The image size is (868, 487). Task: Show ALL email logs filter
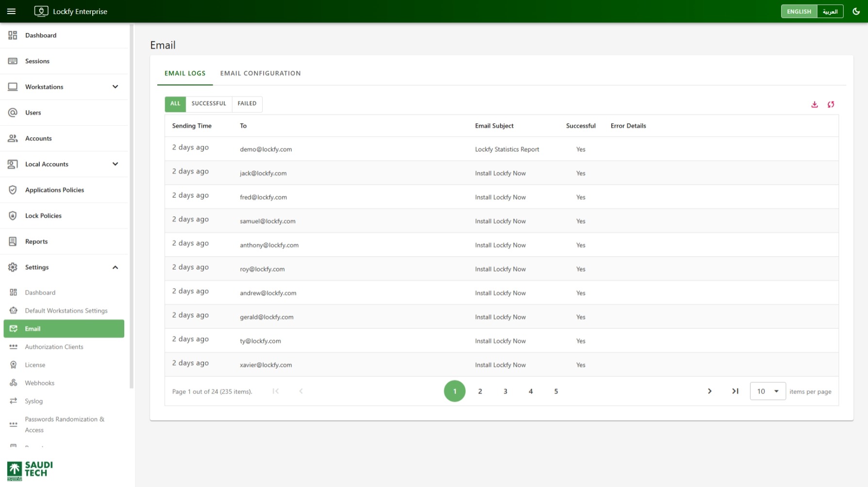tap(175, 104)
